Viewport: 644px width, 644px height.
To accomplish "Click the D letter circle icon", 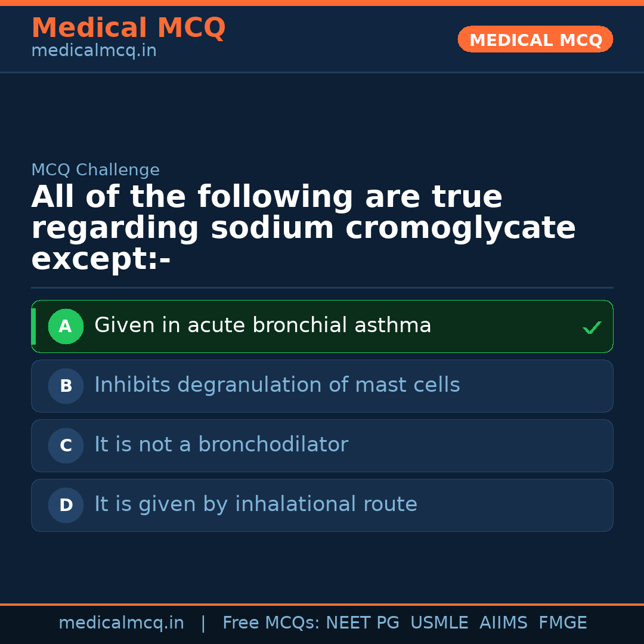I will pos(66,505).
